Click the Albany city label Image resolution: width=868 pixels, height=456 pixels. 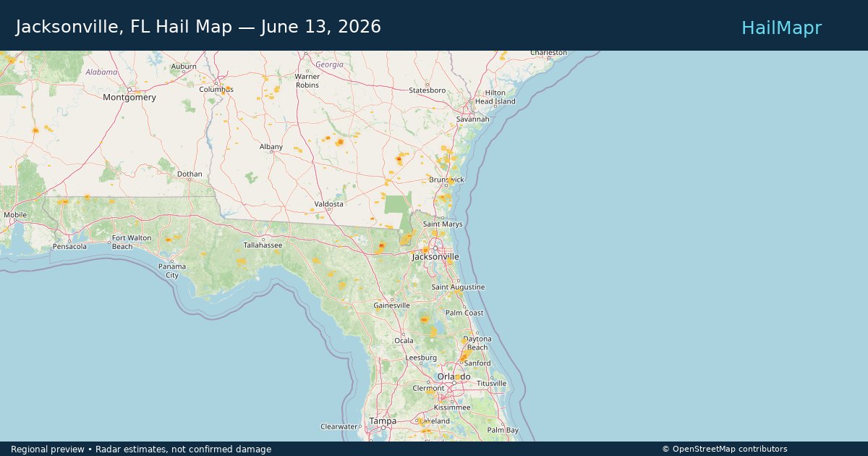(271, 147)
